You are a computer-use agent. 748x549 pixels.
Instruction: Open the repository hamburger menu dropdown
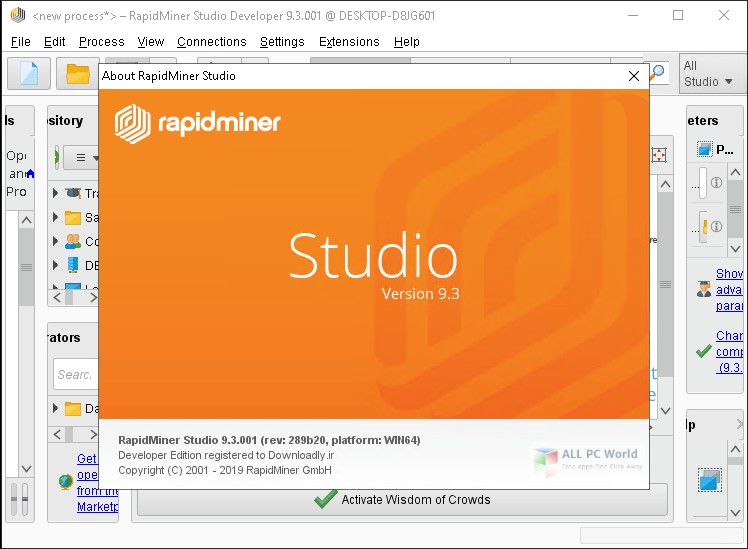click(x=82, y=157)
